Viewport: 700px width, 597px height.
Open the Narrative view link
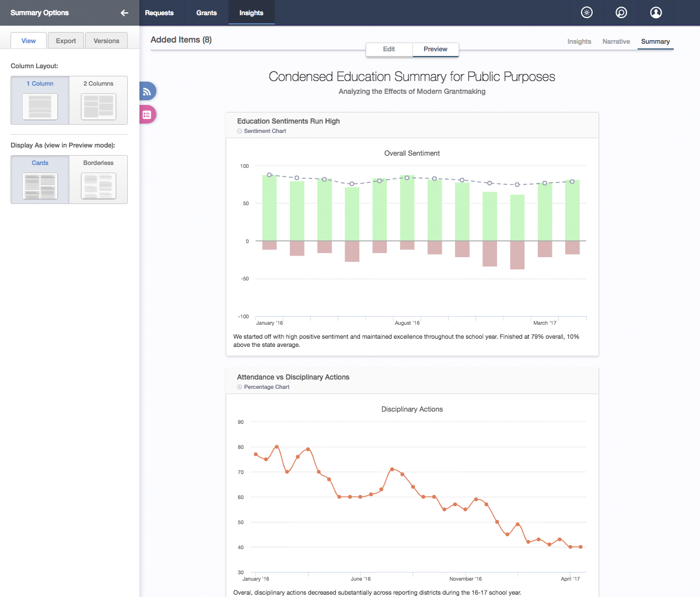click(616, 41)
